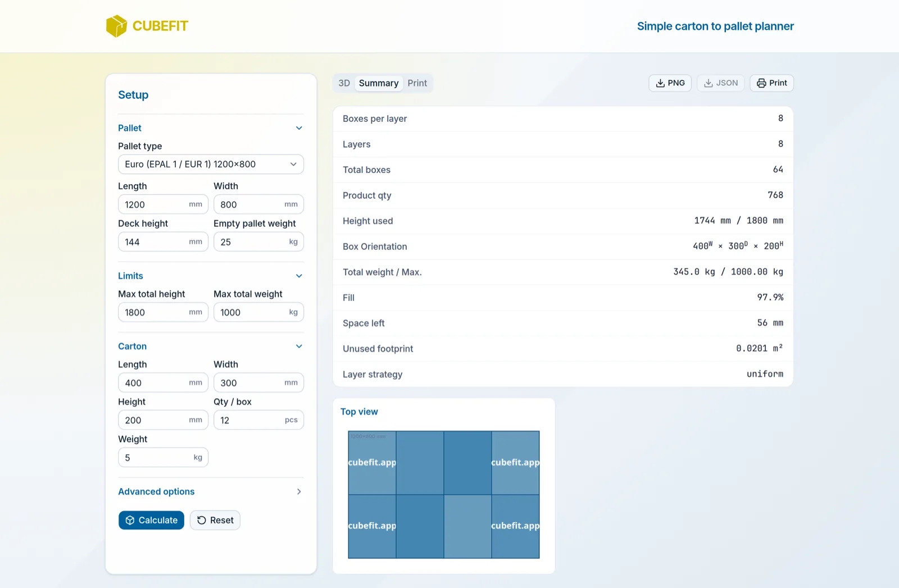Viewport: 899px width, 588px height.
Task: Edit the carton Width field showing 300
Action: click(x=258, y=383)
